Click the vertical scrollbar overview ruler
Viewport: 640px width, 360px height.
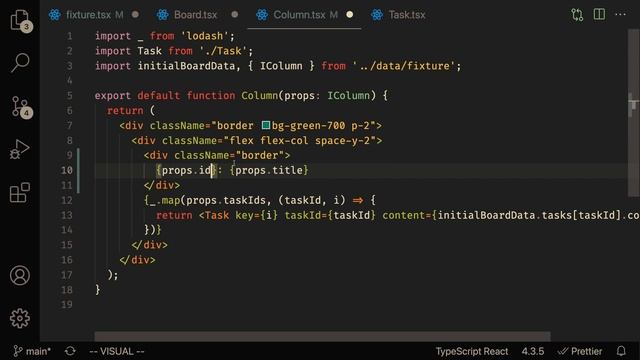point(633,113)
